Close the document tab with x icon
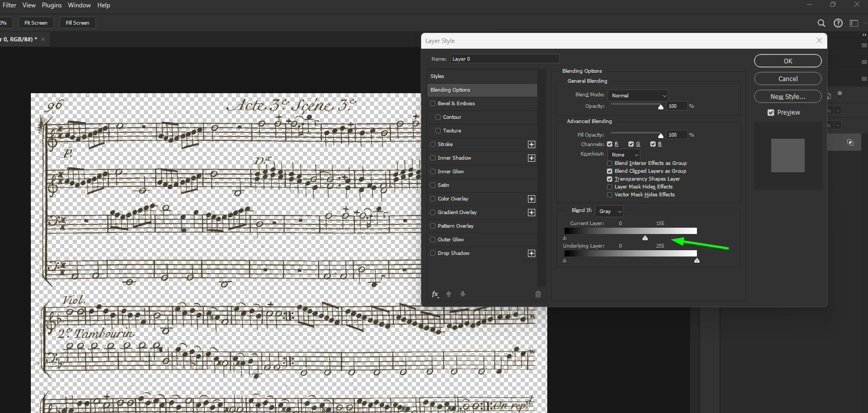 [43, 39]
